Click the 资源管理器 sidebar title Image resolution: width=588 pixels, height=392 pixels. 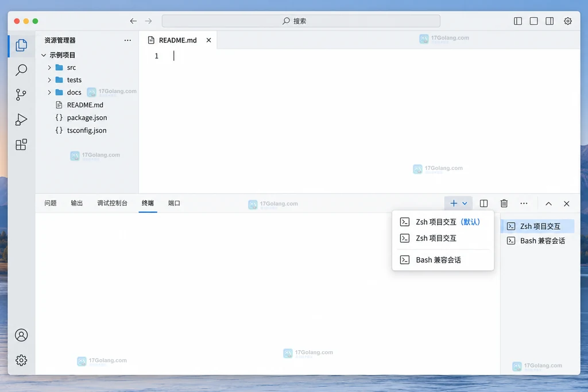click(x=60, y=40)
